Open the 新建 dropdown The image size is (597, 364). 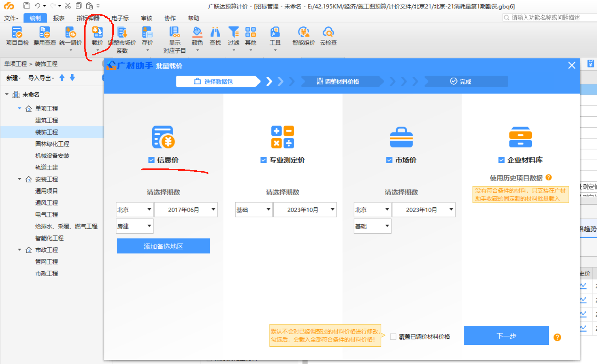pyautogui.click(x=13, y=78)
